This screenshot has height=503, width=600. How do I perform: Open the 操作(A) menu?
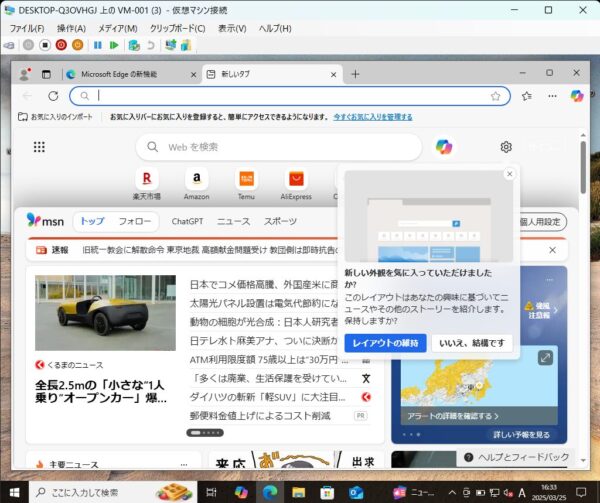click(x=71, y=29)
